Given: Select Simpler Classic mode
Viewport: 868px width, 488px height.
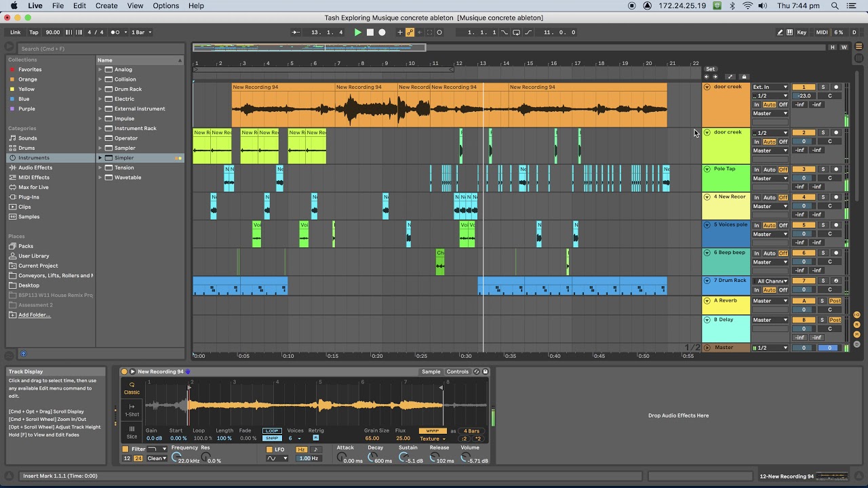Looking at the screenshot, I should click(132, 388).
